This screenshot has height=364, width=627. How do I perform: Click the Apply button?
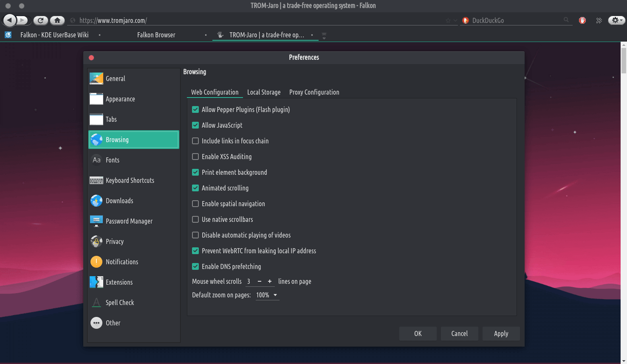pyautogui.click(x=501, y=333)
